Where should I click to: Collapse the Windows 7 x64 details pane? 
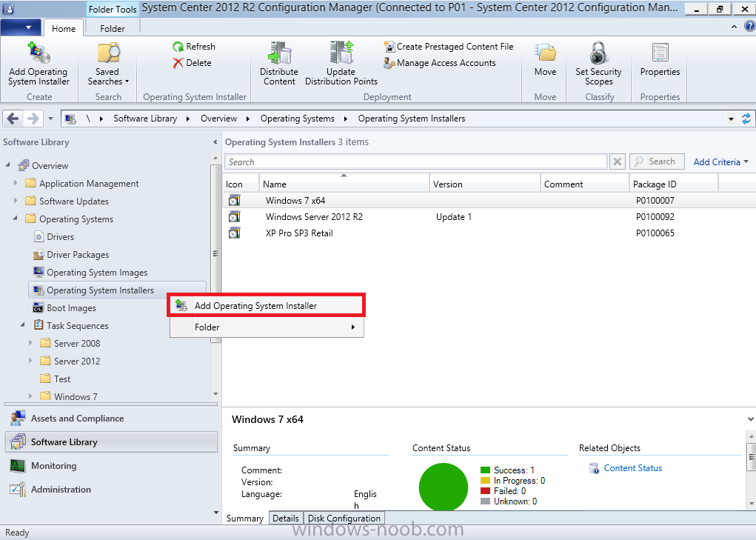[x=750, y=419]
